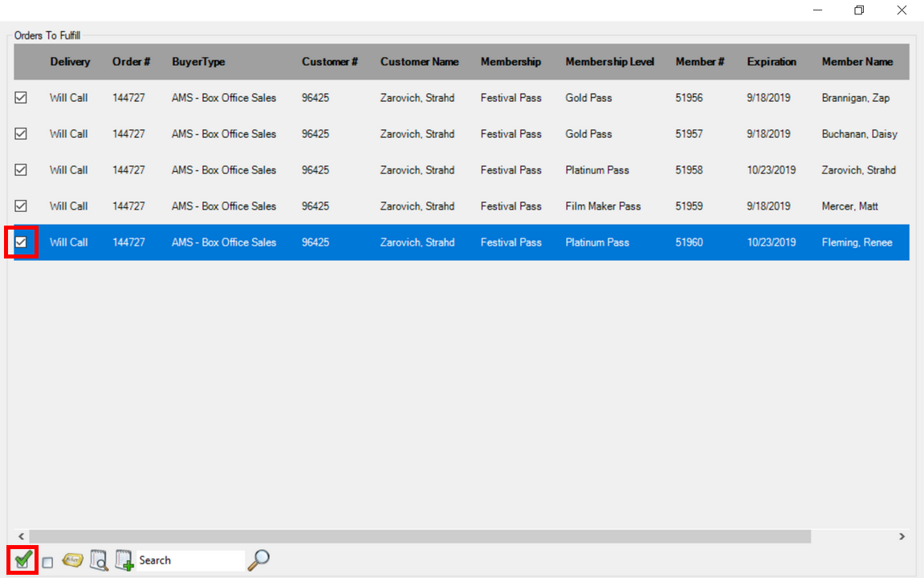This screenshot has width=924, height=578.
Task: Uncheck the Fleming, Renee row checkbox
Action: [21, 242]
